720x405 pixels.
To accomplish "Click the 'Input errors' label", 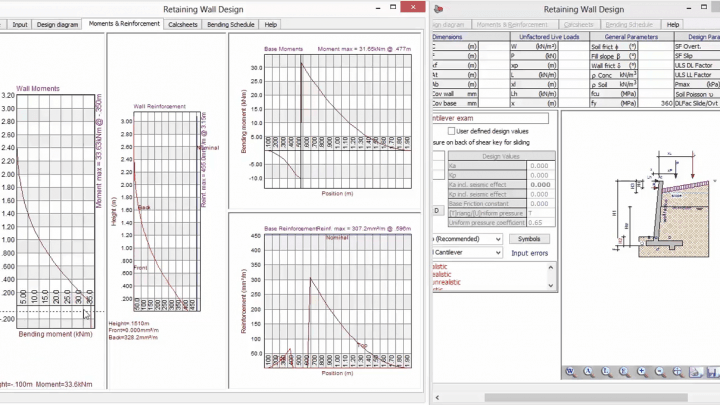I will pos(529,253).
